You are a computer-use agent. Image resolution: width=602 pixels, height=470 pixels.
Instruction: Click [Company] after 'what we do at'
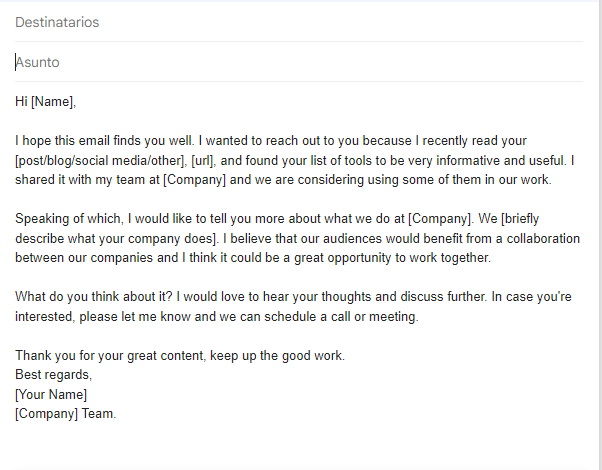click(x=439, y=219)
